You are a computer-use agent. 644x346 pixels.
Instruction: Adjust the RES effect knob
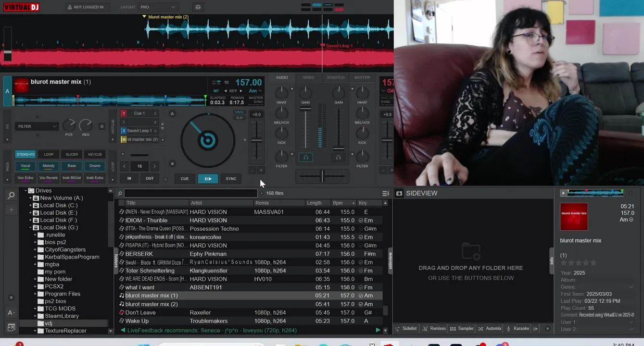point(86,126)
